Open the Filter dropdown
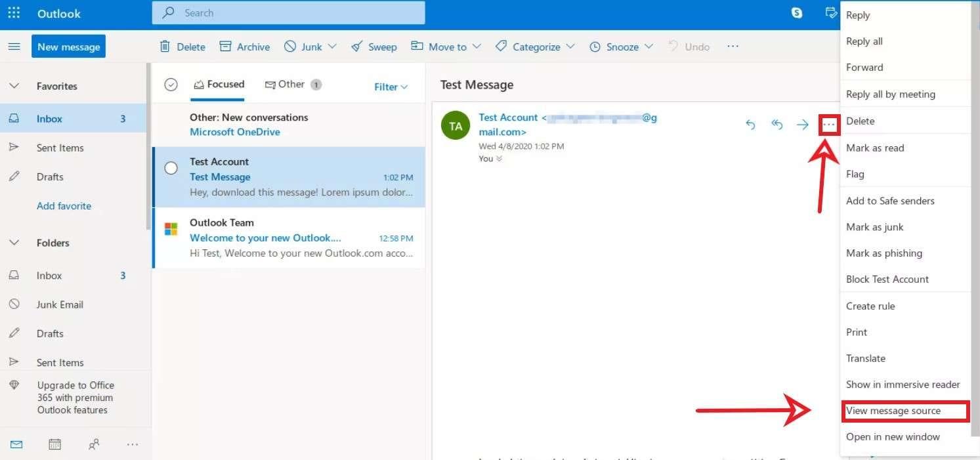The width and height of the screenshot is (980, 460). click(391, 87)
